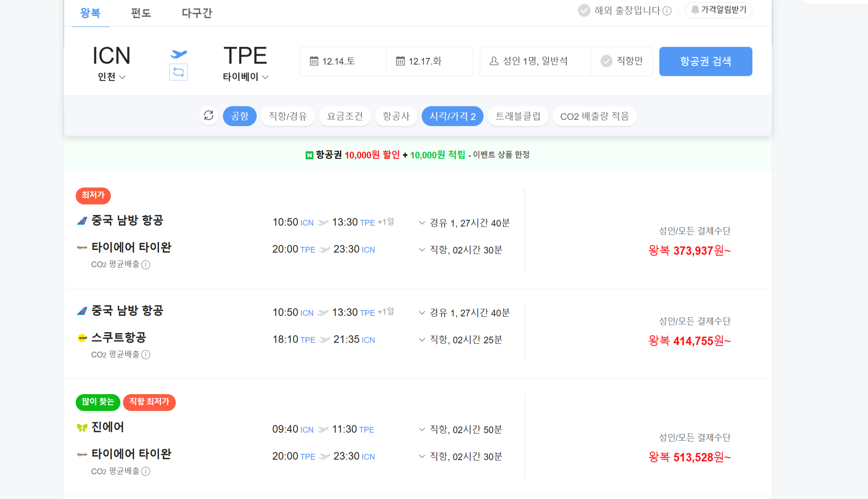The image size is (868, 499).
Task: Select the 왕복 round-trip tab
Action: pyautogui.click(x=90, y=13)
